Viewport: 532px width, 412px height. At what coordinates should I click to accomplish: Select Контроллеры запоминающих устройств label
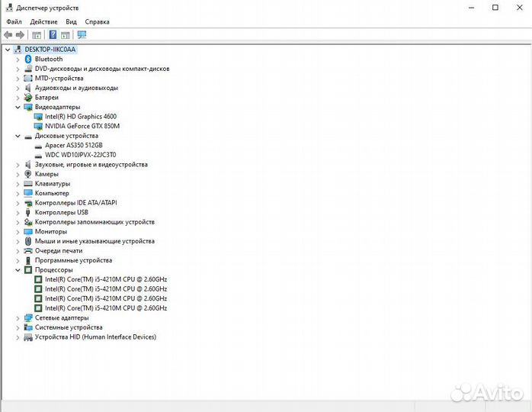(x=95, y=222)
